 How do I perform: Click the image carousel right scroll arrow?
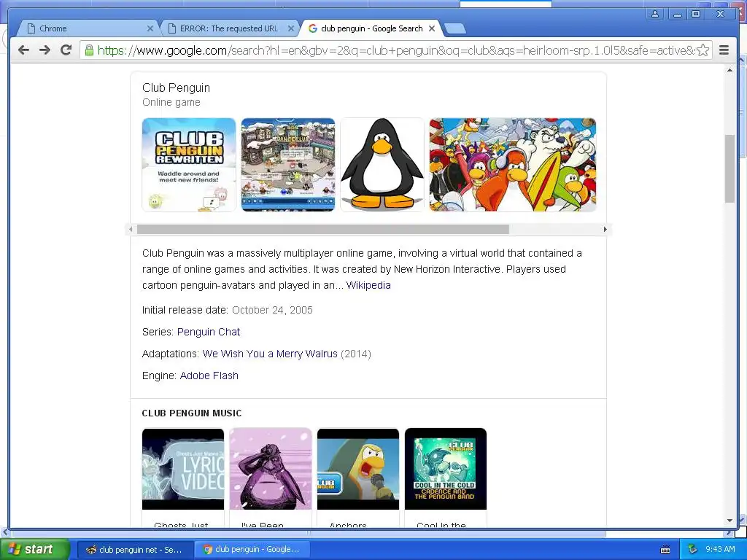[605, 230]
